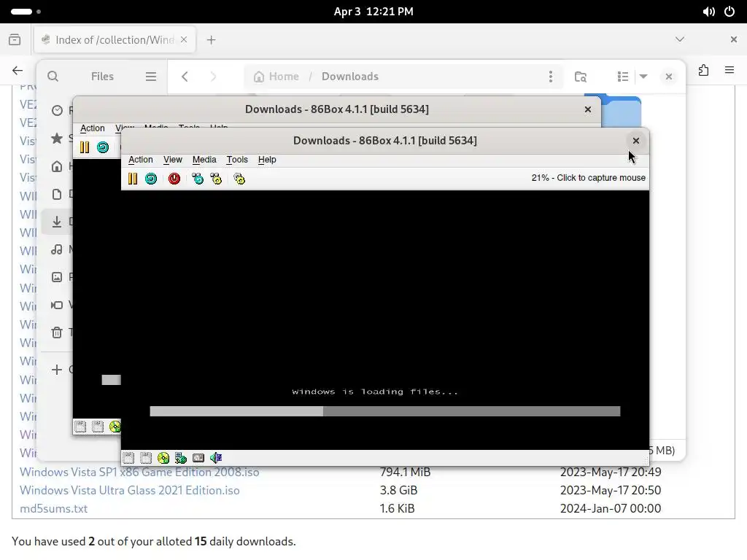
Task: Select Trash icon in Files sidebar
Action: pyautogui.click(x=57, y=332)
